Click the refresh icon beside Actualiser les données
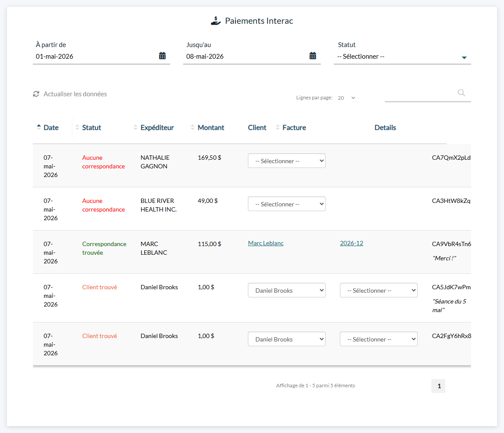The width and height of the screenshot is (504, 433). (x=36, y=94)
